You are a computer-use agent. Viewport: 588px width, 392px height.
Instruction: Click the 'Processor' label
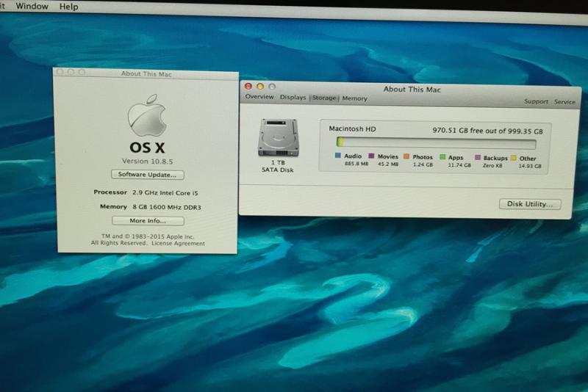(x=110, y=192)
